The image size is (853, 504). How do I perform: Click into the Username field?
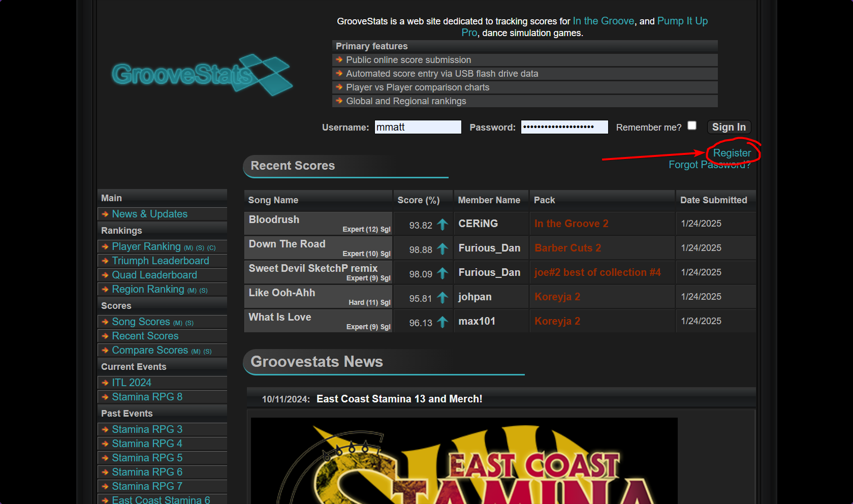pos(418,127)
